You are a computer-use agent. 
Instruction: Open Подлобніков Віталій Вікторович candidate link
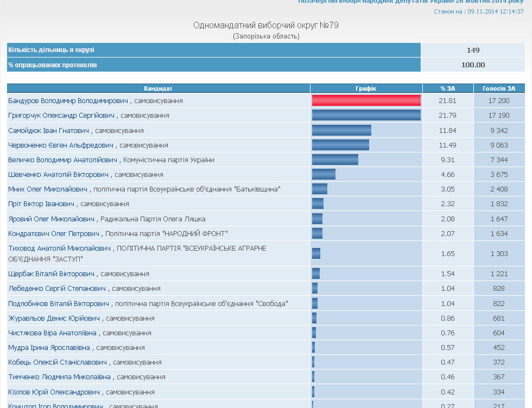pos(59,303)
